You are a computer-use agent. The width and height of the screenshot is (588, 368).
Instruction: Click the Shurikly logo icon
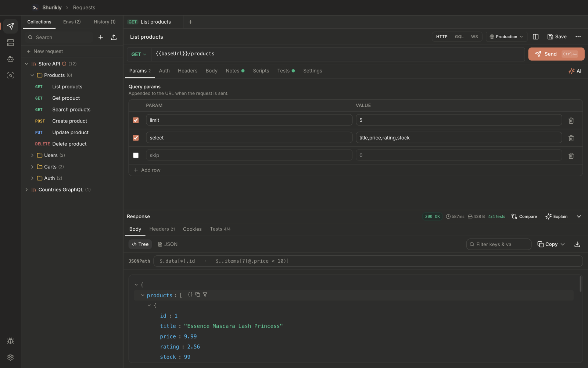point(35,7)
